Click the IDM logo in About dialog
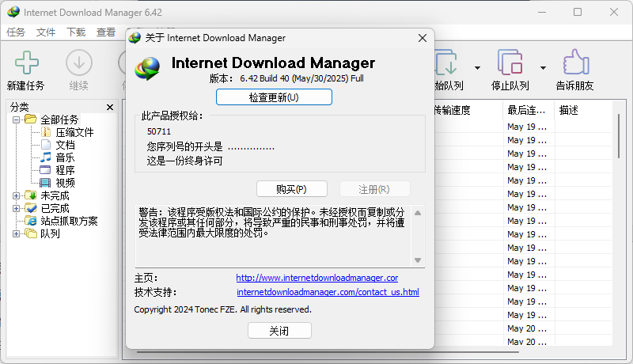The height and width of the screenshot is (364, 633). (x=147, y=69)
